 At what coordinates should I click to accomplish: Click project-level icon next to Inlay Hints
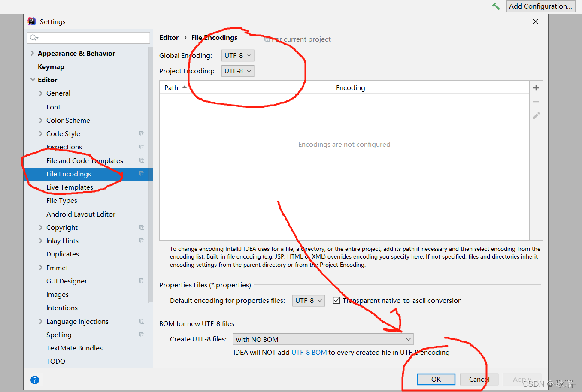142,241
